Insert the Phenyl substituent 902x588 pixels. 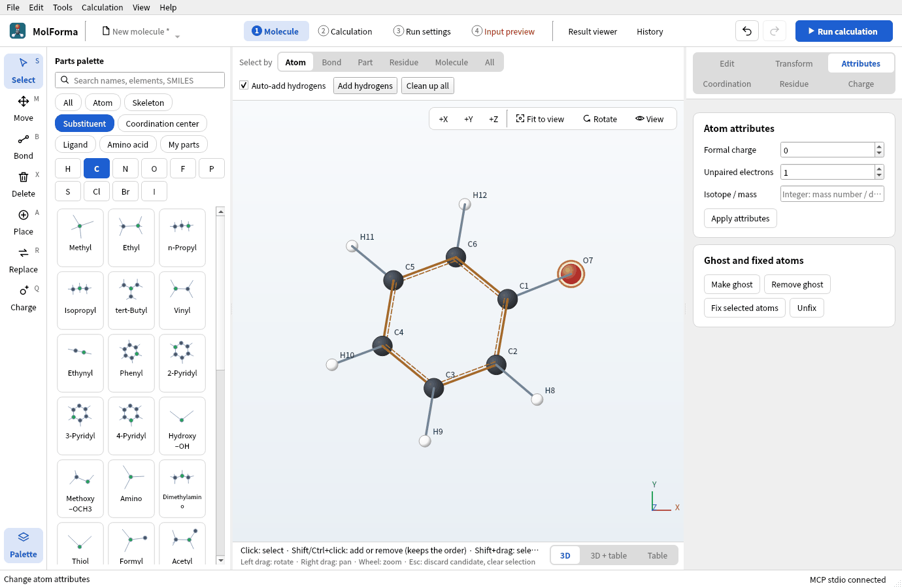(x=131, y=363)
